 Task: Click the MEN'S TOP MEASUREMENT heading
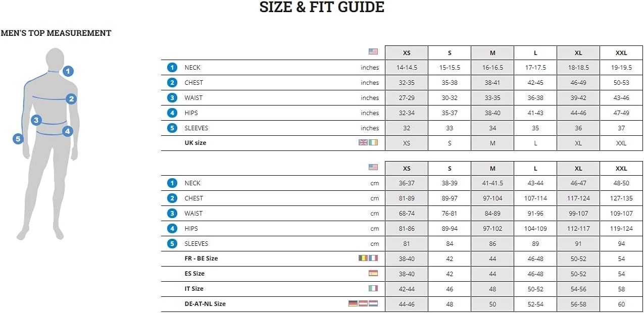pyautogui.click(x=56, y=33)
